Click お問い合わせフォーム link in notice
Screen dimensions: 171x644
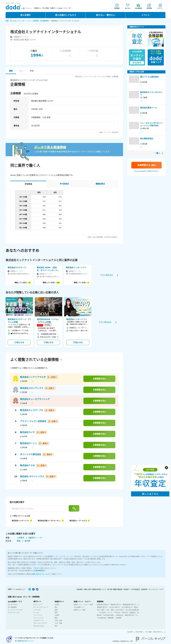(40, 574)
